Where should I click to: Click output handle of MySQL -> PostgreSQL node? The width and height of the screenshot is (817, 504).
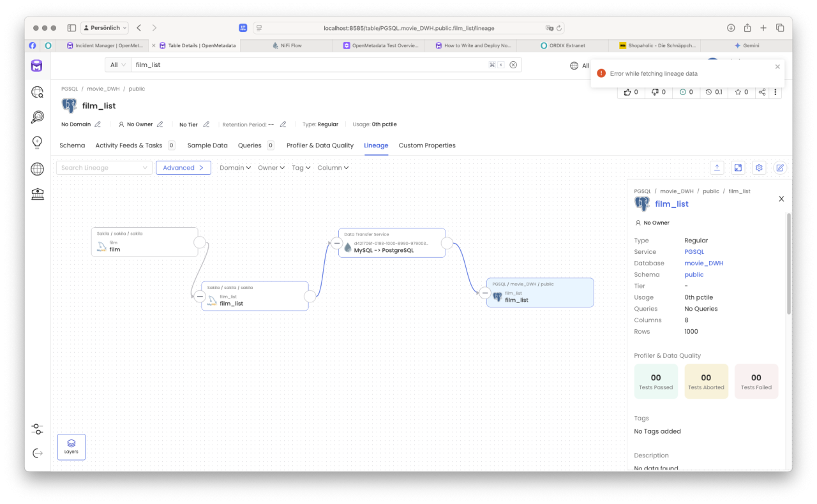(x=447, y=243)
